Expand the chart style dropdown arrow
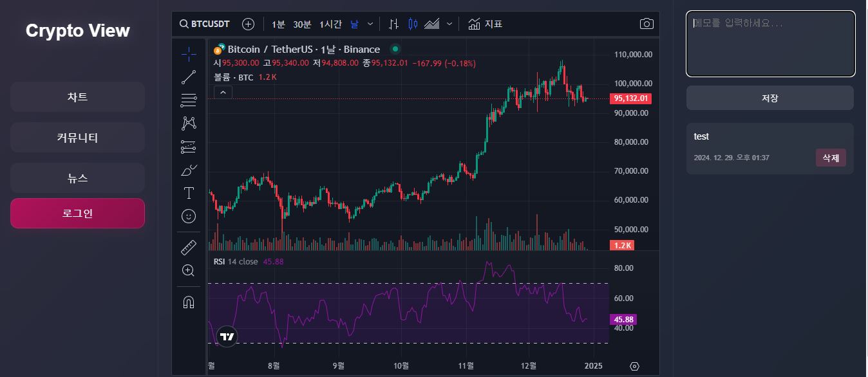This screenshot has width=868, height=377. pos(449,24)
